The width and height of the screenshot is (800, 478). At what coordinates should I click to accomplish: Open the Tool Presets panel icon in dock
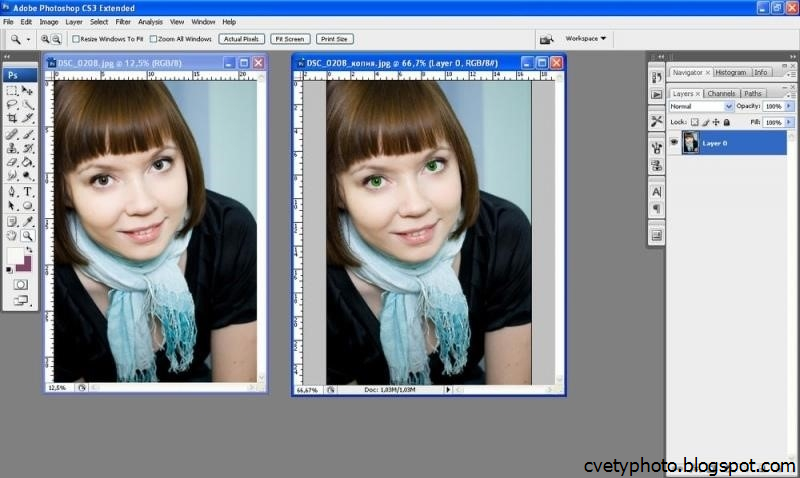pyautogui.click(x=657, y=121)
